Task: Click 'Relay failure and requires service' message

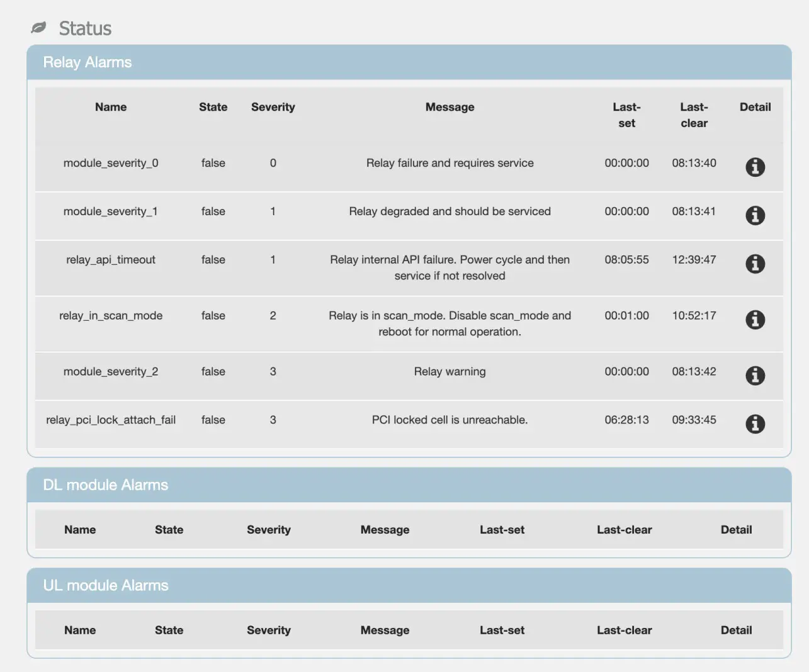Action: pos(450,163)
